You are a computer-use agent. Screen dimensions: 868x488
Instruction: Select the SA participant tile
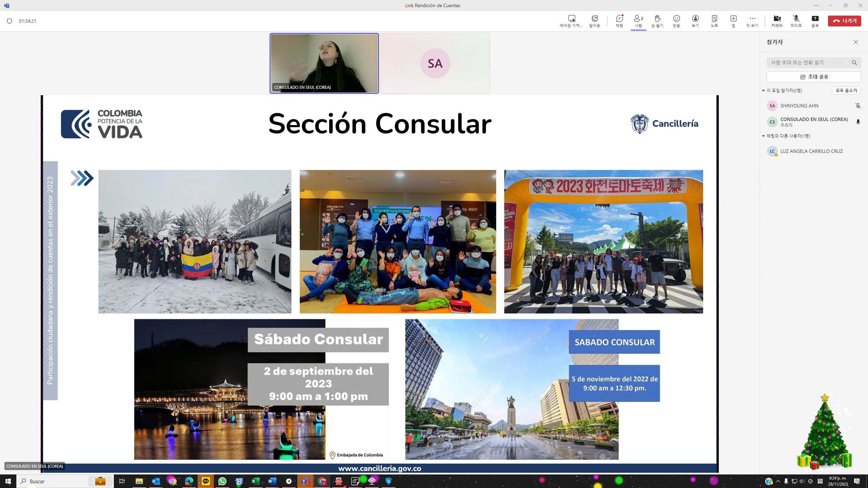(435, 63)
